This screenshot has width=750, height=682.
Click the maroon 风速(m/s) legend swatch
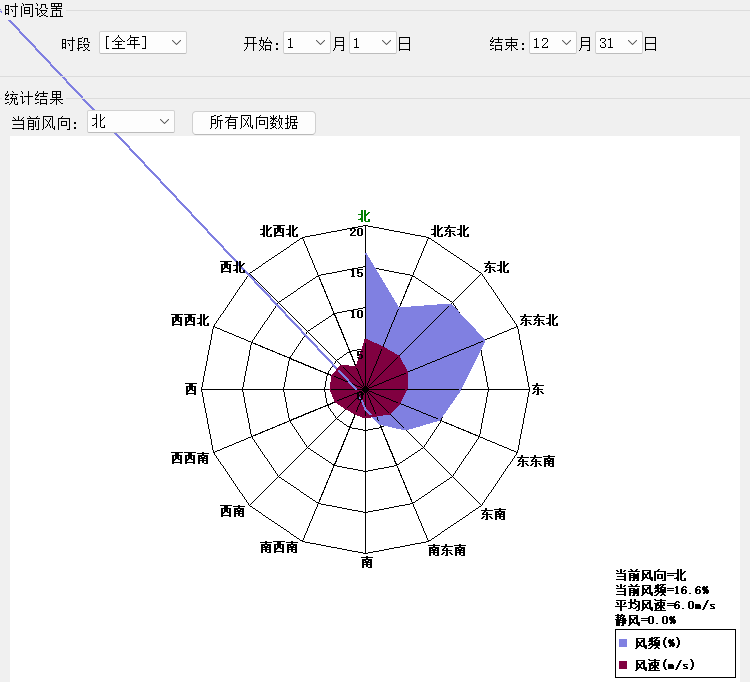click(623, 665)
